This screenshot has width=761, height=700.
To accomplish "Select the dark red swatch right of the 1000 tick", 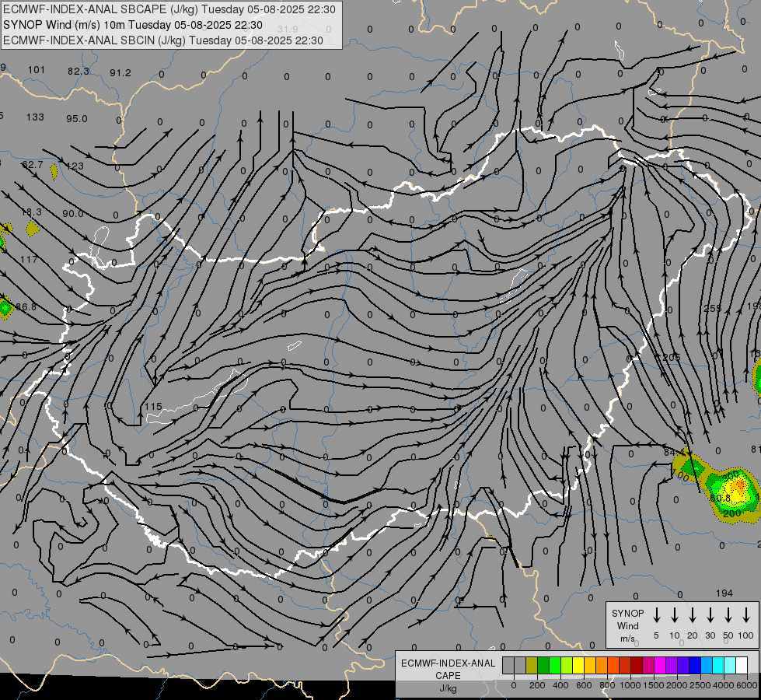I will tap(637, 666).
